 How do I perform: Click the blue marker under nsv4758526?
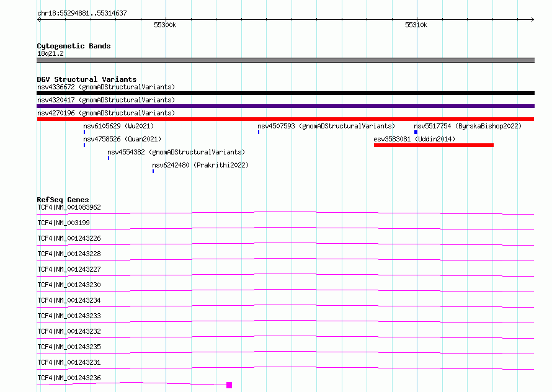(84, 145)
